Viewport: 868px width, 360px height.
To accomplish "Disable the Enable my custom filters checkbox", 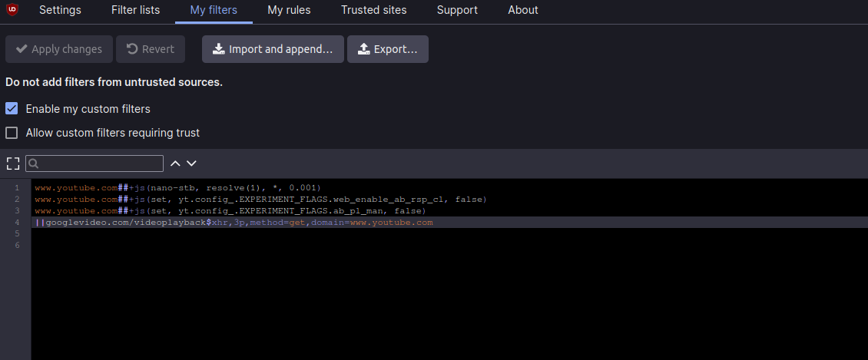I will click(12, 108).
